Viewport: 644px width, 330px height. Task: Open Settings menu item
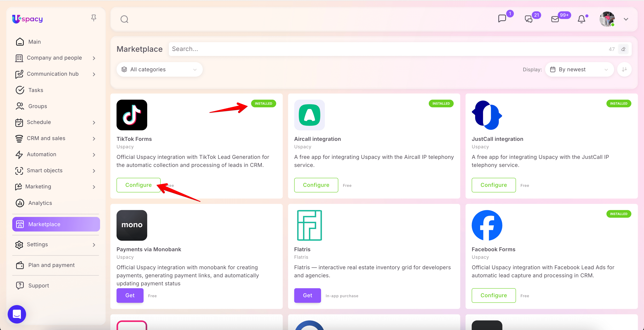click(x=37, y=244)
